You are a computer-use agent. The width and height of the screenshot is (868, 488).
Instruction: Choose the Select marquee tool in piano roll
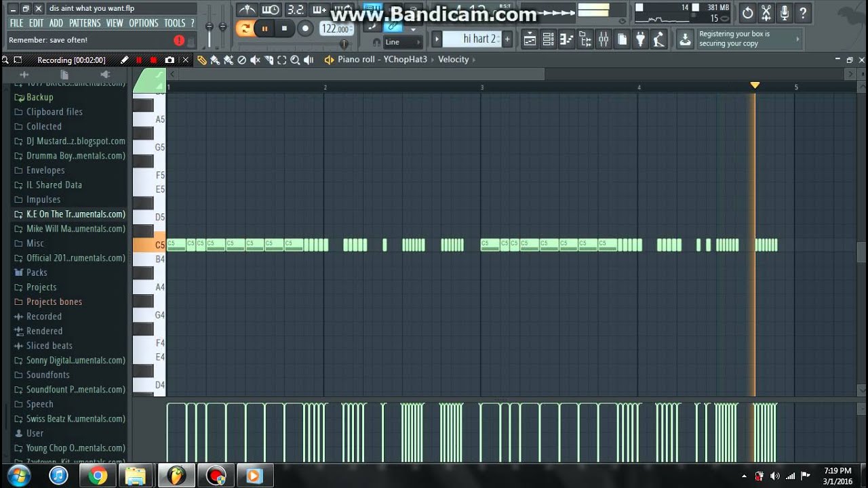pyautogui.click(x=281, y=60)
